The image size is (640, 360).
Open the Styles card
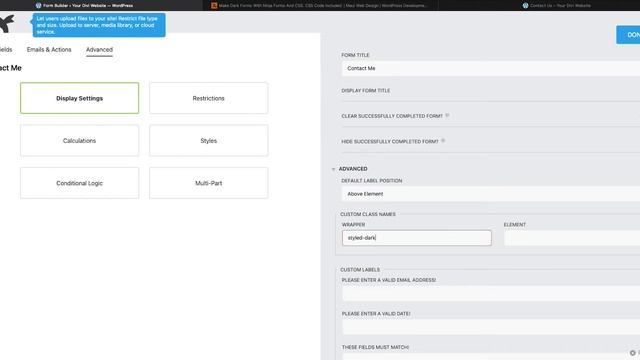click(x=209, y=140)
